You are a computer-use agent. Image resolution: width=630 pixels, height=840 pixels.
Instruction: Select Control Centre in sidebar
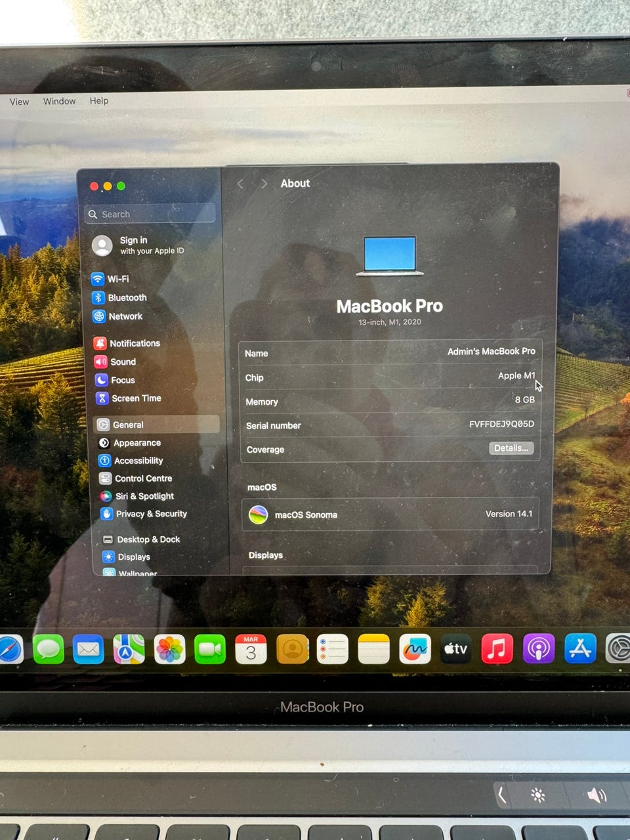(136, 478)
